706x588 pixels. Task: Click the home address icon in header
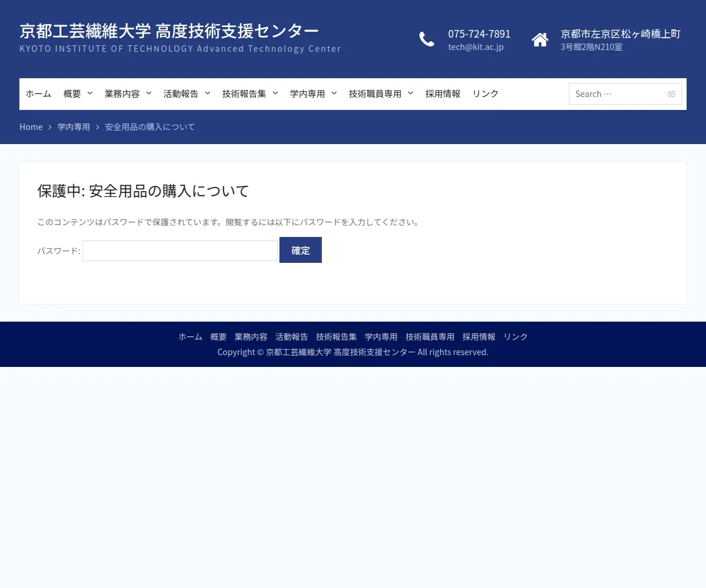click(x=540, y=39)
